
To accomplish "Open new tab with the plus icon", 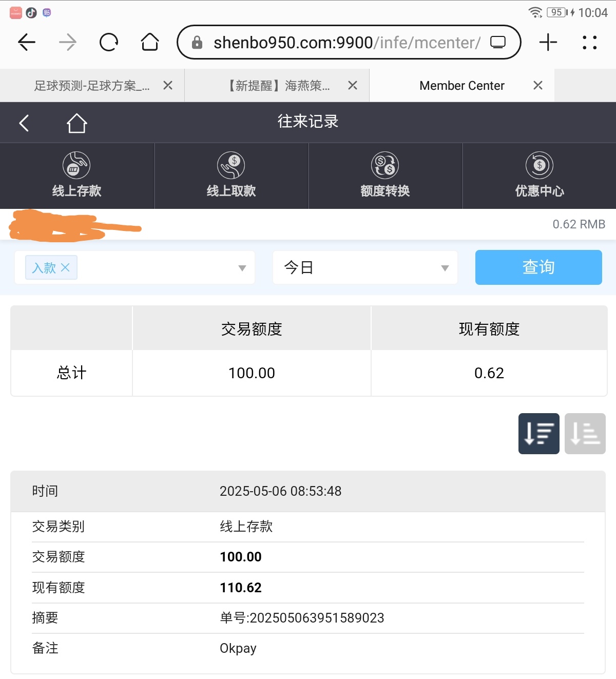I will (x=548, y=43).
